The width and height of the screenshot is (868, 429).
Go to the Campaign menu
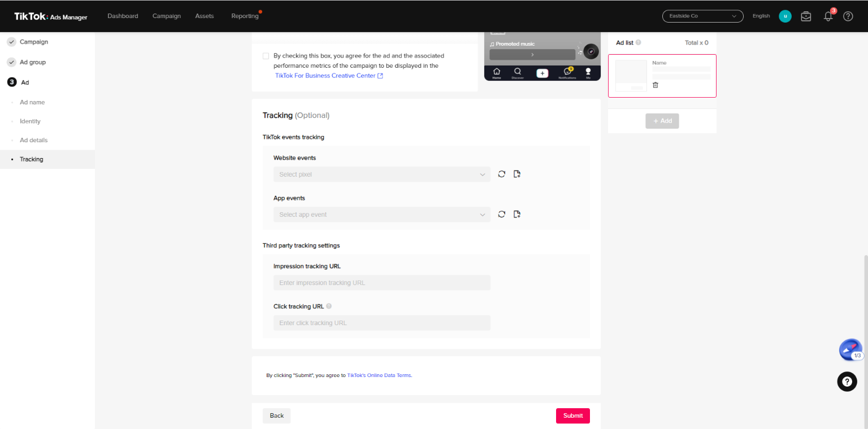click(167, 16)
